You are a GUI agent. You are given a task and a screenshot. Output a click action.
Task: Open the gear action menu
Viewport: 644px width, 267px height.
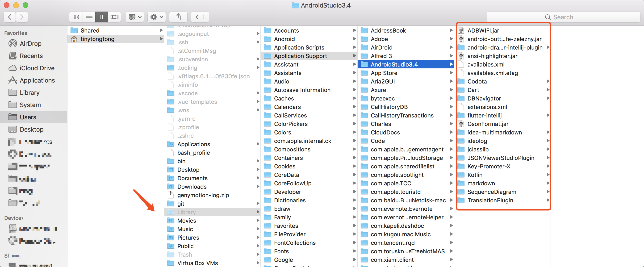(156, 17)
